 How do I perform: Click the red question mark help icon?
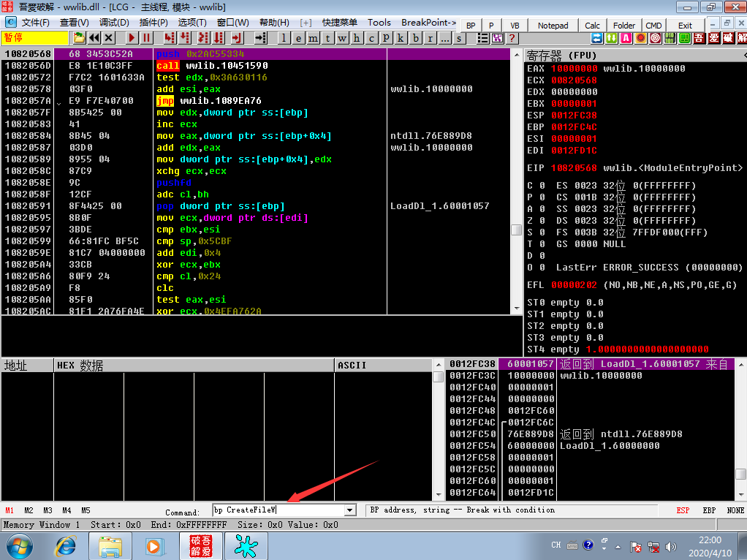(x=512, y=38)
